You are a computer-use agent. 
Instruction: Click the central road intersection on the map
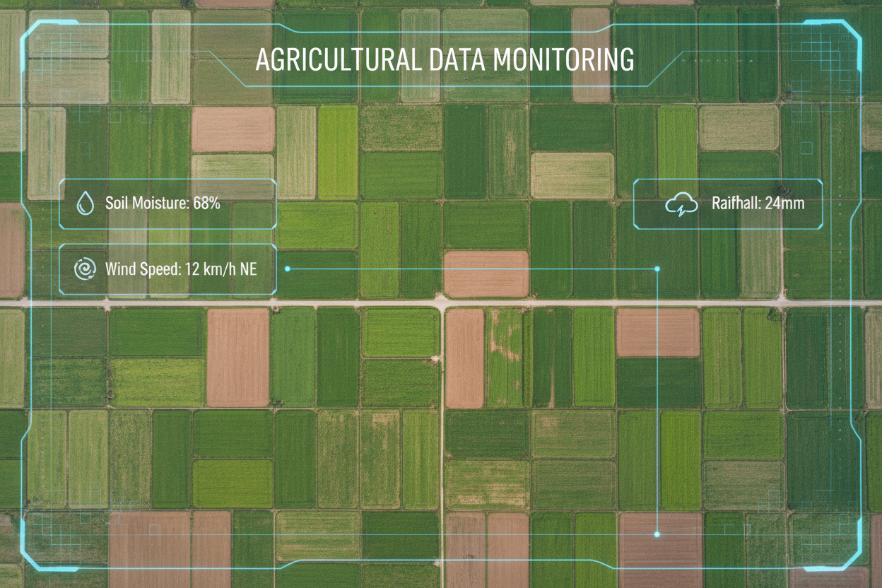[x=442, y=304]
